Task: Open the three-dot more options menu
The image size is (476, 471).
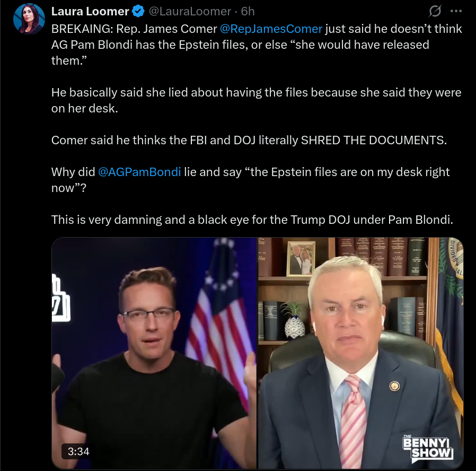Action: (456, 11)
